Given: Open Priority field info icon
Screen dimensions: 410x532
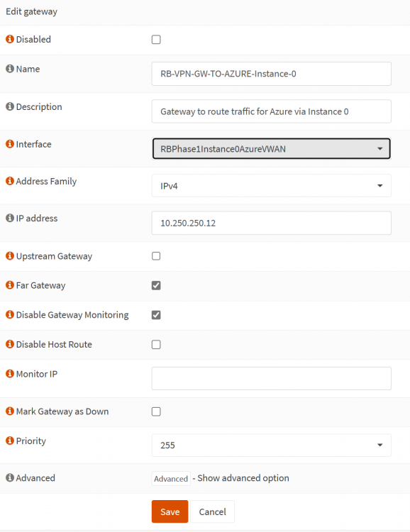Looking at the screenshot, I should (10, 440).
